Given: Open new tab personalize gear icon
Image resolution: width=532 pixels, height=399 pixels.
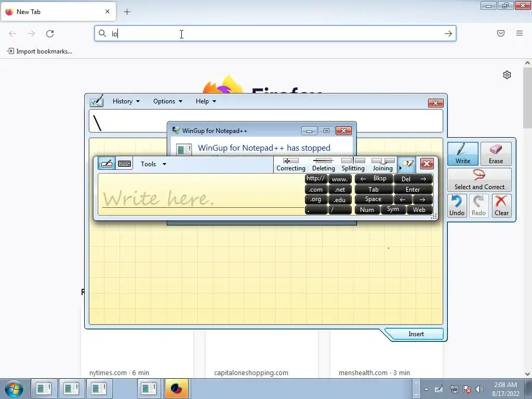Looking at the screenshot, I should point(507,75).
